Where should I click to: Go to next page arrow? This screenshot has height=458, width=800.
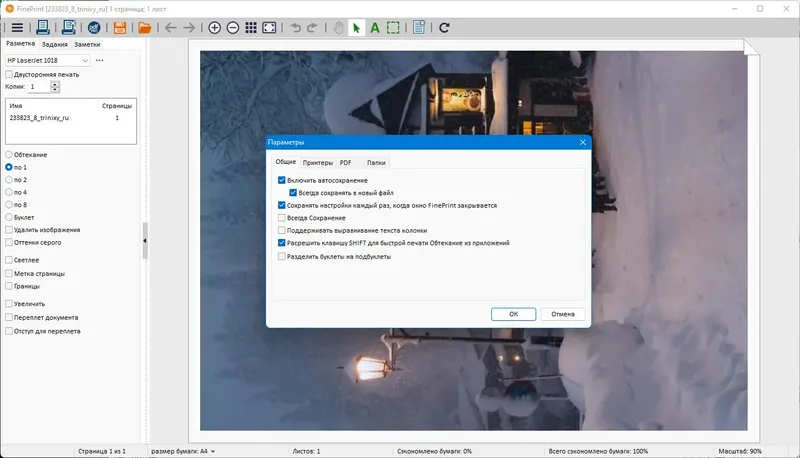pos(189,28)
